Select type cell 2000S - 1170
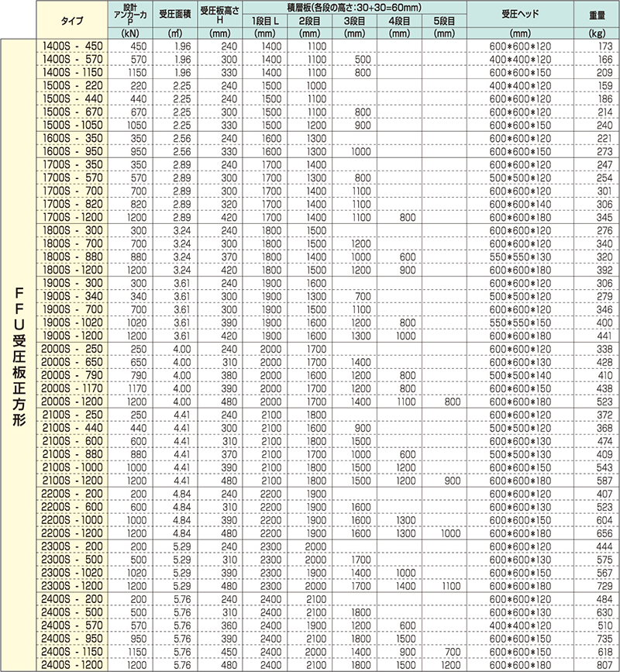This screenshot has width=620, height=672. click(71, 388)
